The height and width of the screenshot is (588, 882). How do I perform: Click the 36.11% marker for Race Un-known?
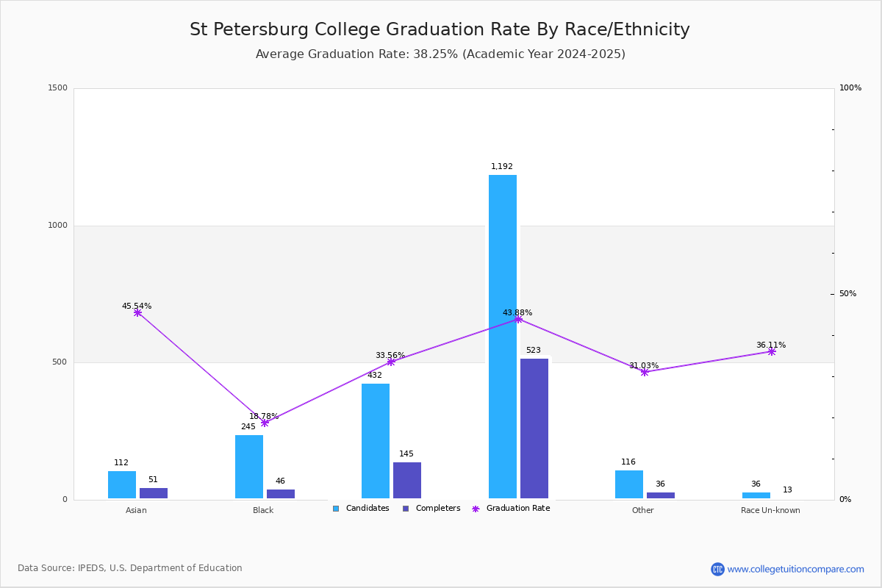(772, 351)
